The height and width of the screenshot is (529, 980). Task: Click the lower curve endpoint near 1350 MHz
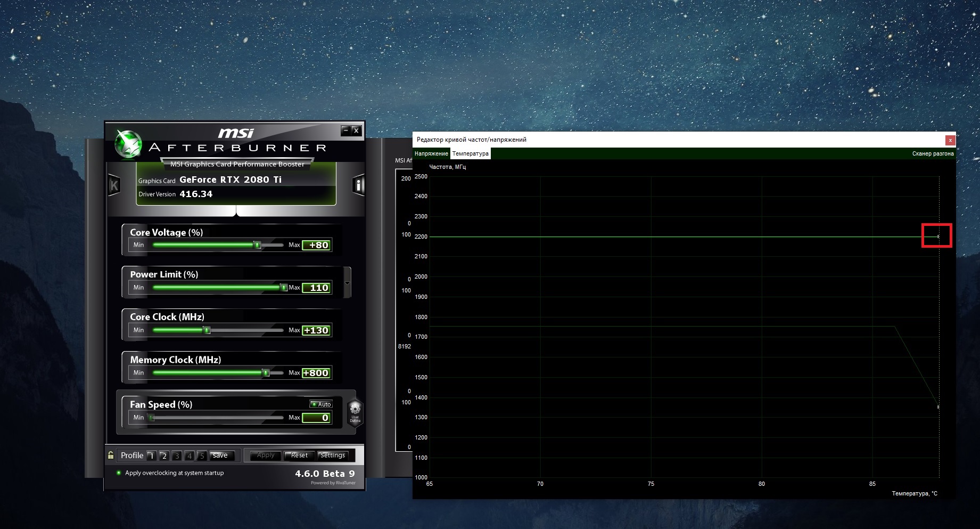click(x=938, y=407)
